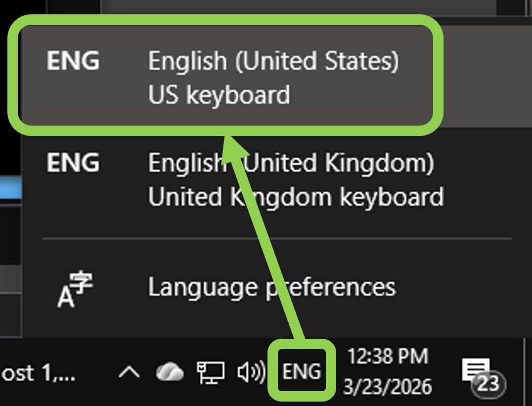Image resolution: width=532 pixels, height=406 pixels.
Task: Click the 12:38 PM taskbar clock
Action: pyautogui.click(x=388, y=356)
